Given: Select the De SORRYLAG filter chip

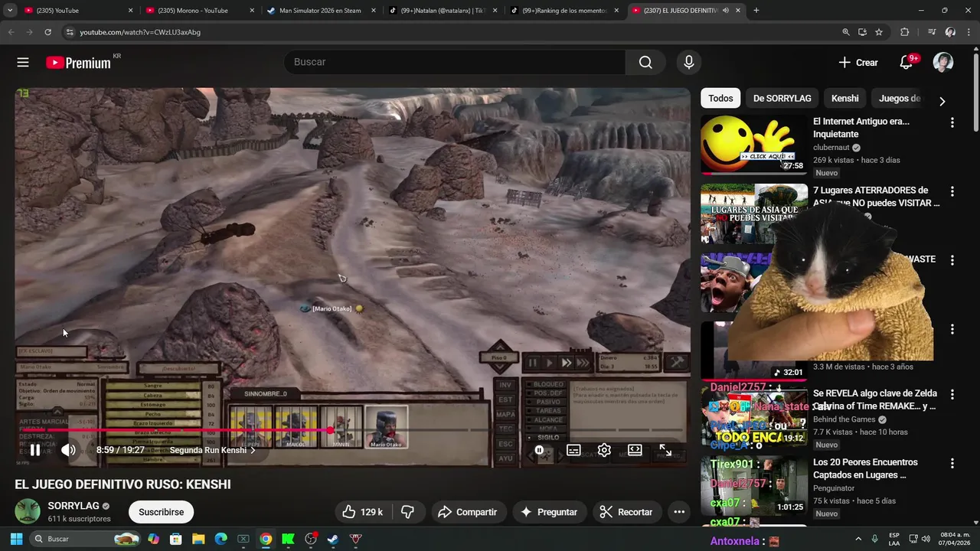Looking at the screenshot, I should pyautogui.click(x=782, y=98).
